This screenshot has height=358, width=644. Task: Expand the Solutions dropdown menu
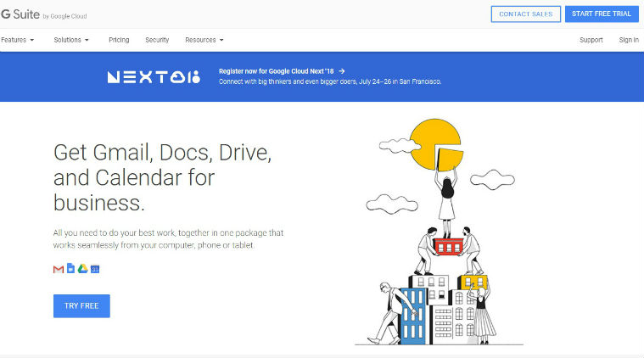point(71,40)
